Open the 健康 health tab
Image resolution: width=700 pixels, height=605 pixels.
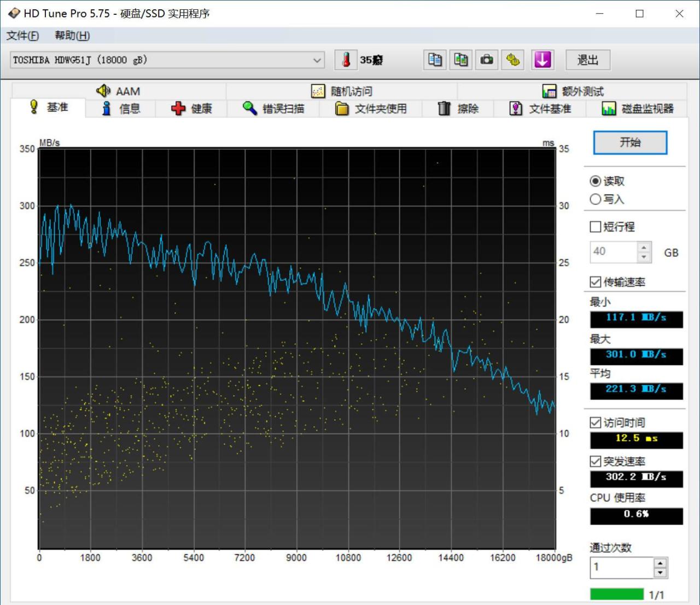191,109
